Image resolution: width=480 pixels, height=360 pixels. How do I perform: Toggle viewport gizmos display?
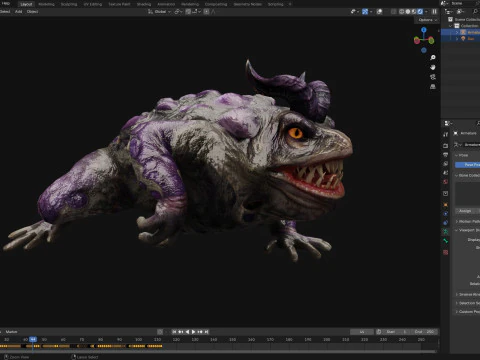365,12
